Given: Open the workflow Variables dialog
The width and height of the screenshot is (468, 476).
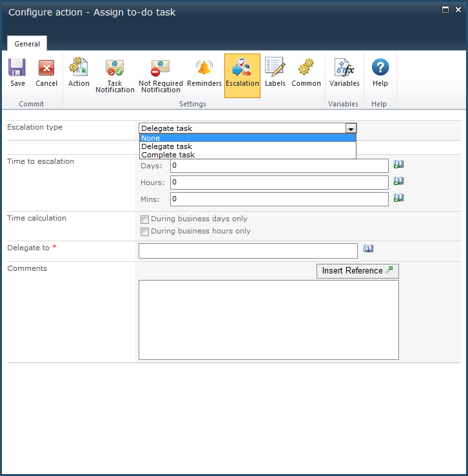Looking at the screenshot, I should click(x=344, y=73).
